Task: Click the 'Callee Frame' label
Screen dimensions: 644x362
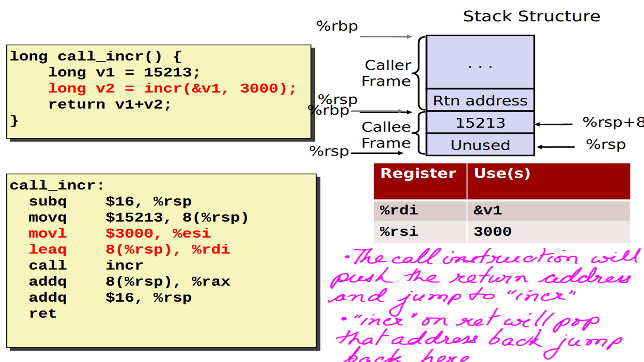Action: [x=386, y=135]
